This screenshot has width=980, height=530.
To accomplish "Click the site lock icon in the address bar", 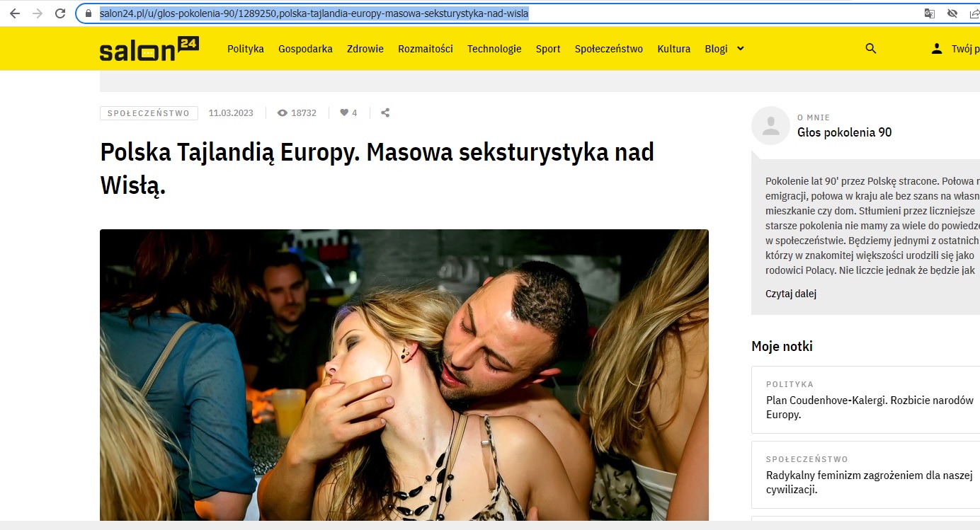I will pos(89,13).
